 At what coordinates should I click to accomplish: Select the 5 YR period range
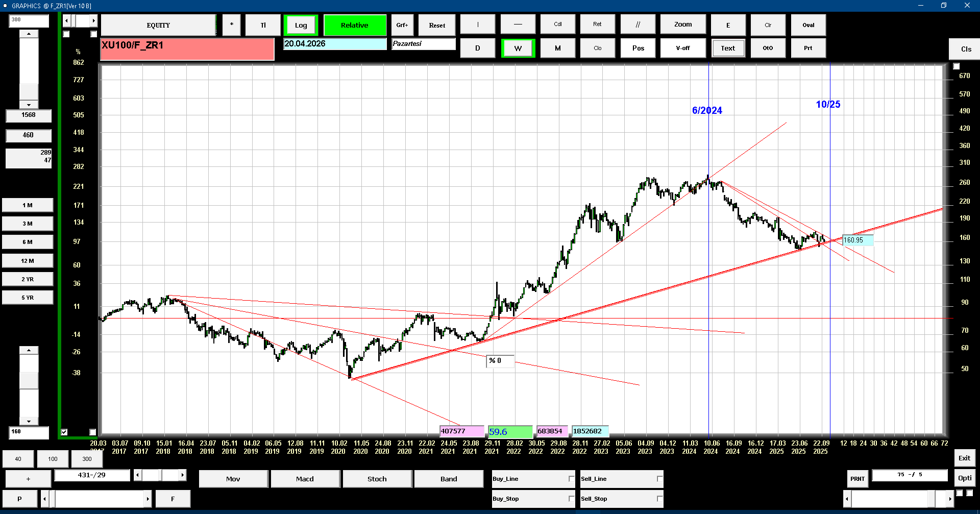(28, 298)
